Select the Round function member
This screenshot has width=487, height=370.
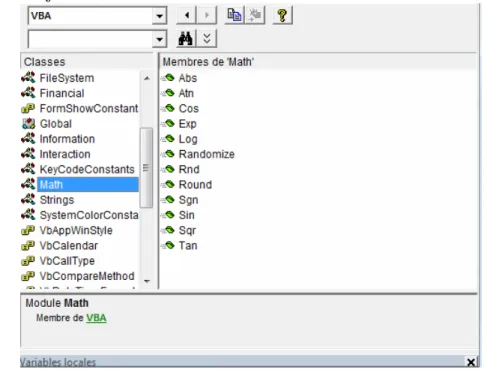tap(195, 185)
